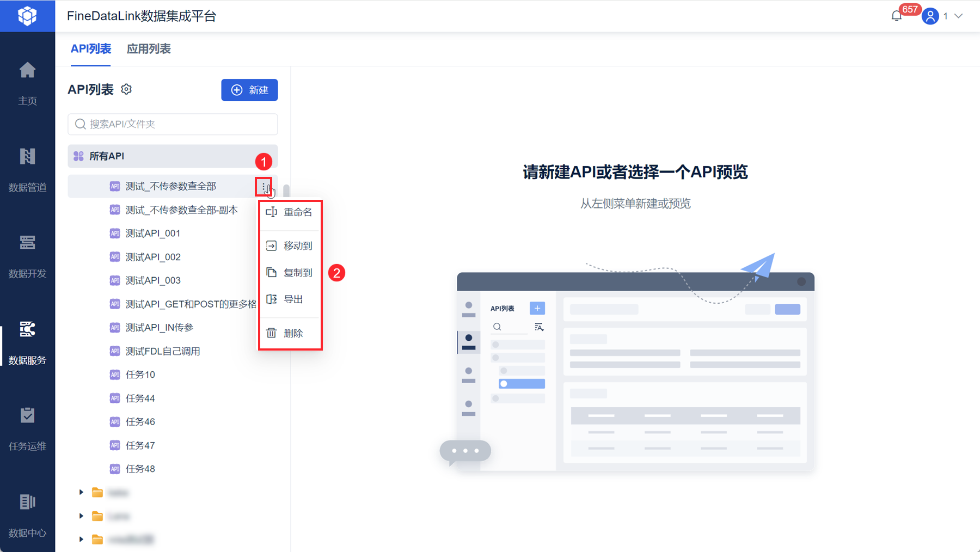Open the 主页 home sidebar icon
Screen dimensions: 980x552
27,70
